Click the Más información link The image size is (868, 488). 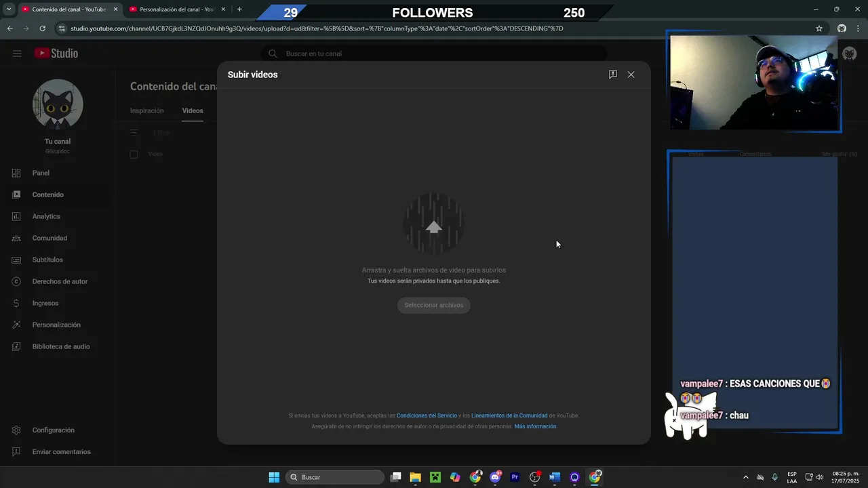[x=535, y=426]
